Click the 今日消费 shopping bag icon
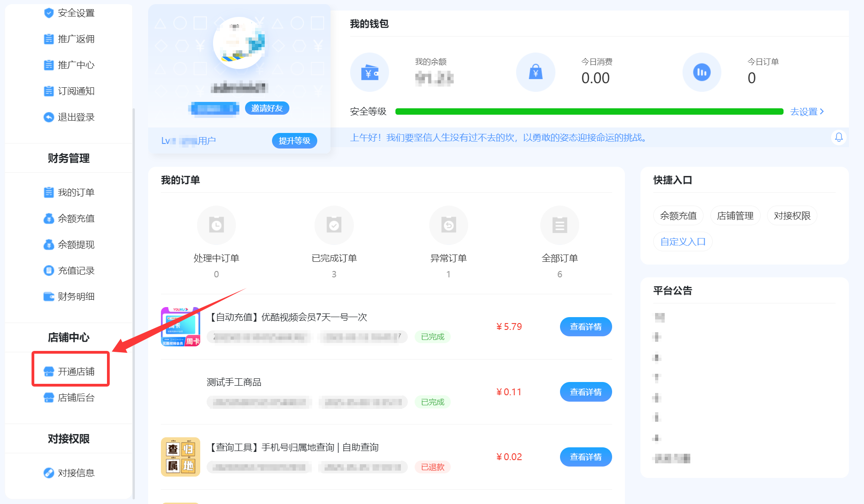 [x=536, y=72]
